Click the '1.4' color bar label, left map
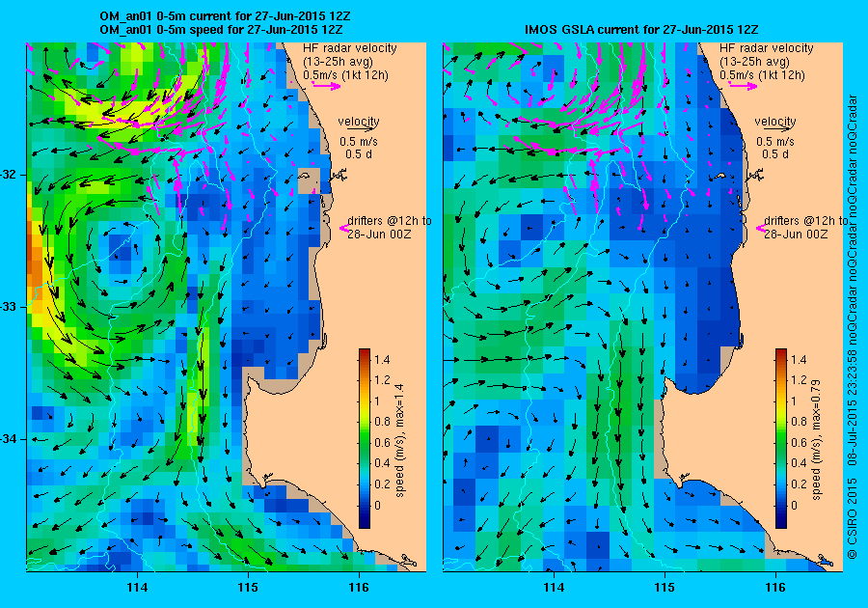Screen dimensions: 868x608 pyautogui.click(x=382, y=360)
